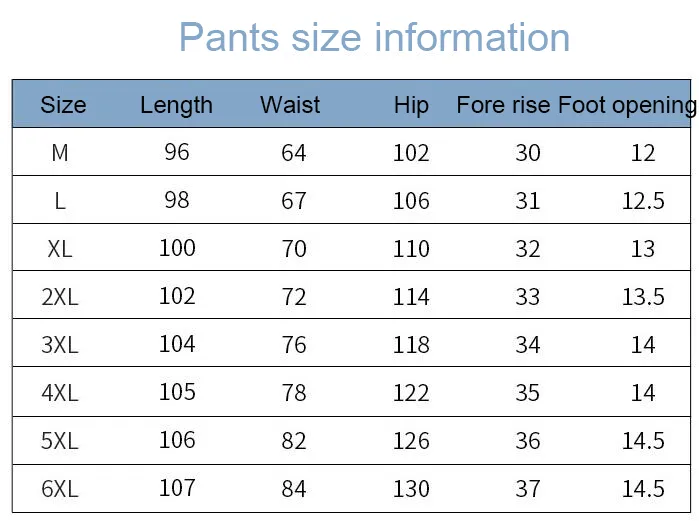Select hip value 102 in the M row

(x=411, y=153)
